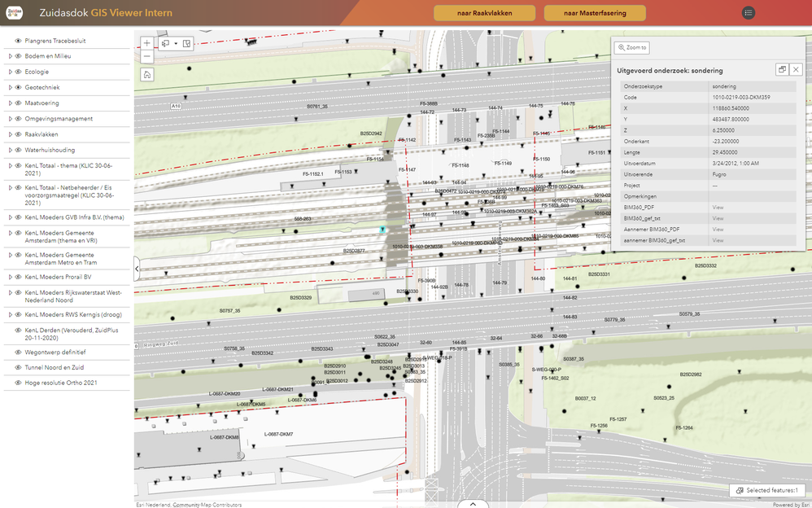
Task: Click the Zoom to button
Action: pyautogui.click(x=632, y=48)
